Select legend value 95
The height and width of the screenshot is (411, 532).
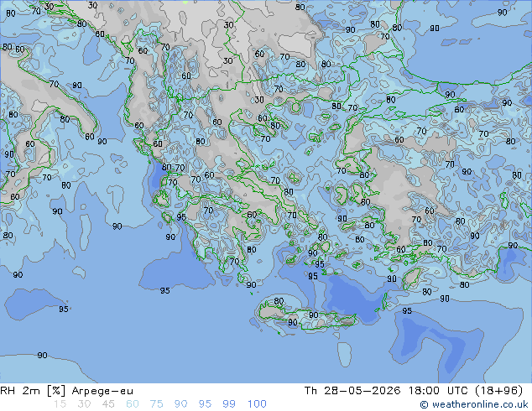[x=205, y=404]
